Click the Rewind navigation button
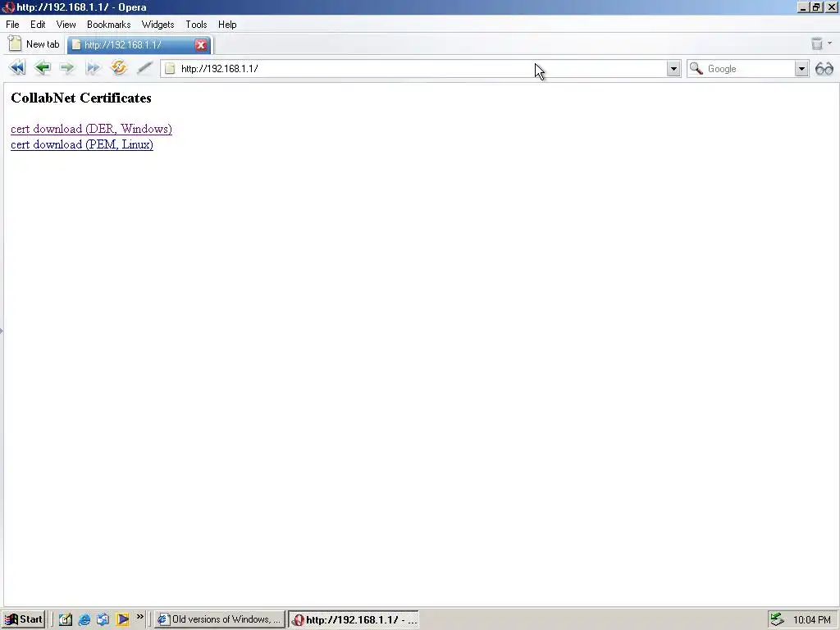The height and width of the screenshot is (630, 840). (x=17, y=68)
